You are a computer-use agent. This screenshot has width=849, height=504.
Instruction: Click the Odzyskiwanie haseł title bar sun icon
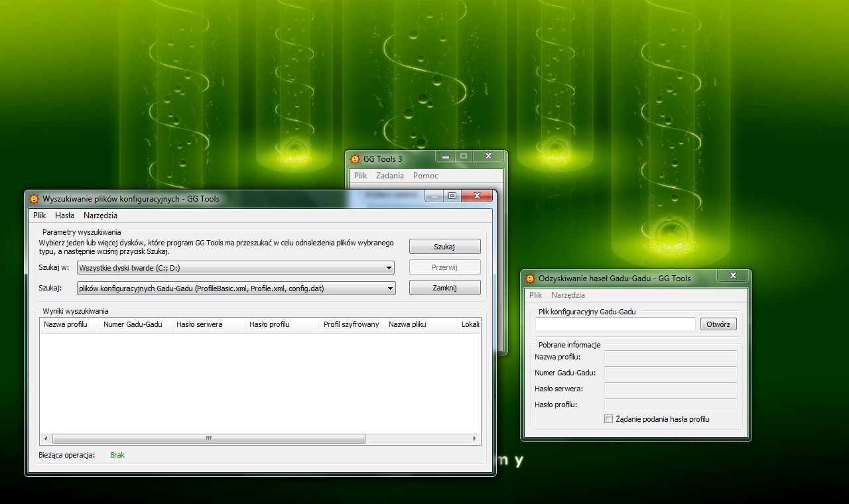pos(530,278)
